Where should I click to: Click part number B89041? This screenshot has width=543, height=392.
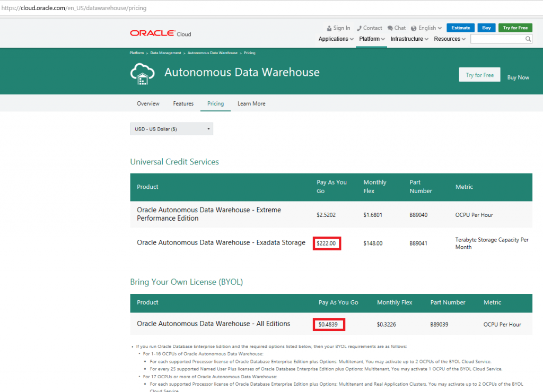[418, 243]
